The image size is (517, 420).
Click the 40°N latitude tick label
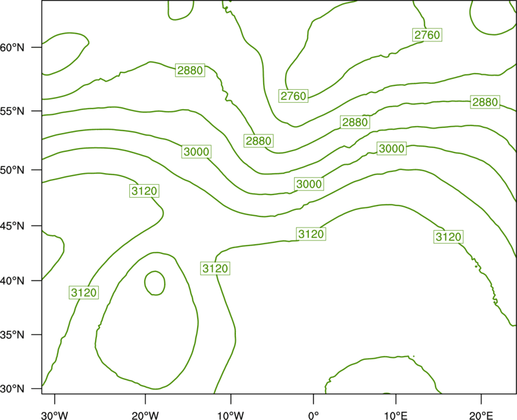(12, 280)
